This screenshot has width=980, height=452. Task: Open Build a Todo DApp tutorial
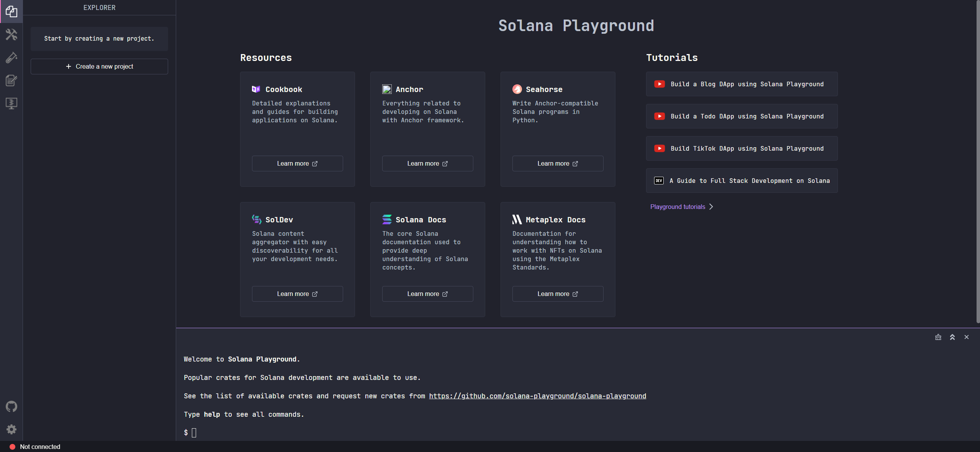pos(742,116)
